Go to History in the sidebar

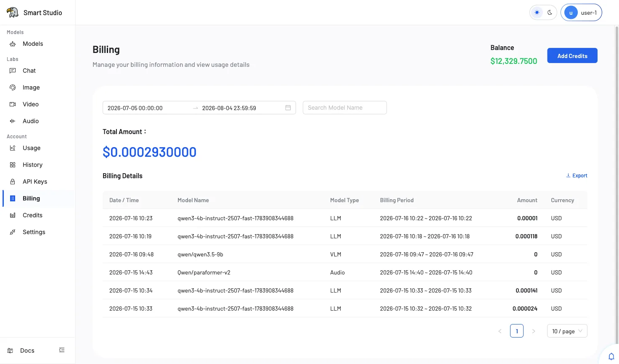click(39, 165)
